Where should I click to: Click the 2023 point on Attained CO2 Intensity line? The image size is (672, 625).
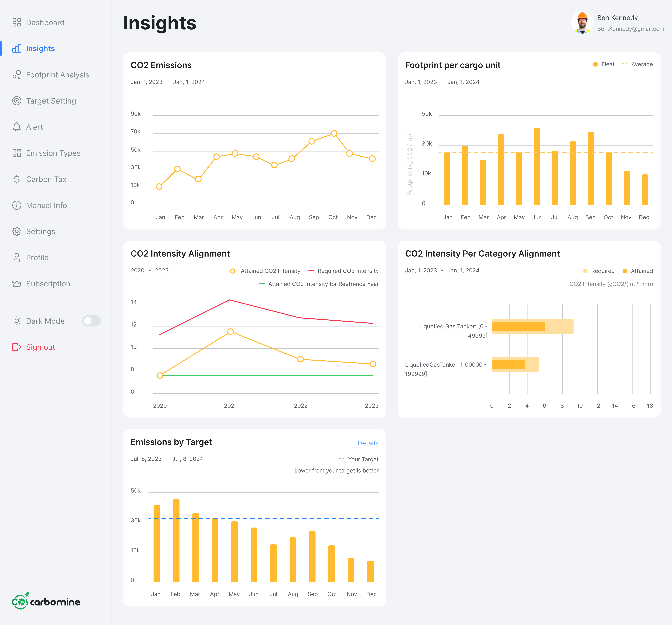[x=373, y=364]
